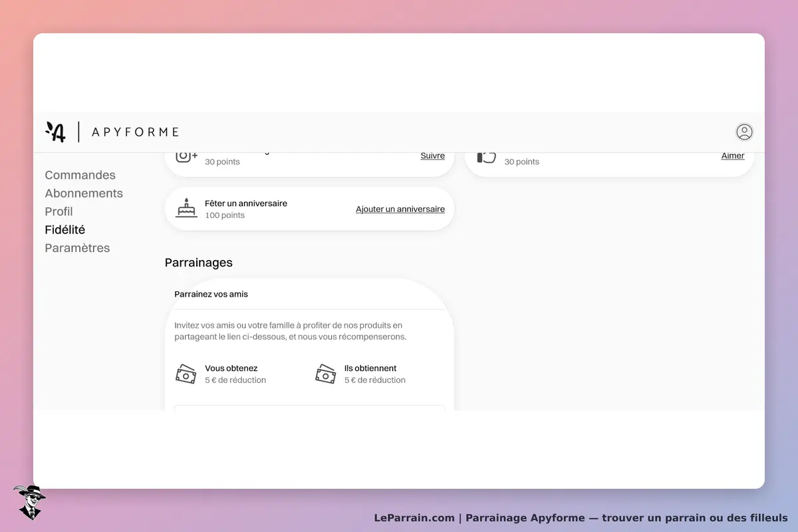
Task: Go to Abonnements in the sidebar
Action: pos(84,193)
